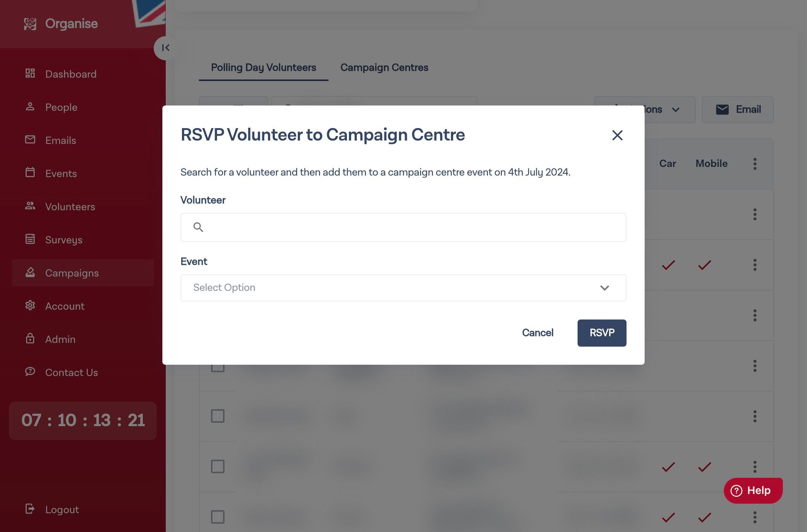Switch to the Campaign Centres tab

click(x=384, y=67)
